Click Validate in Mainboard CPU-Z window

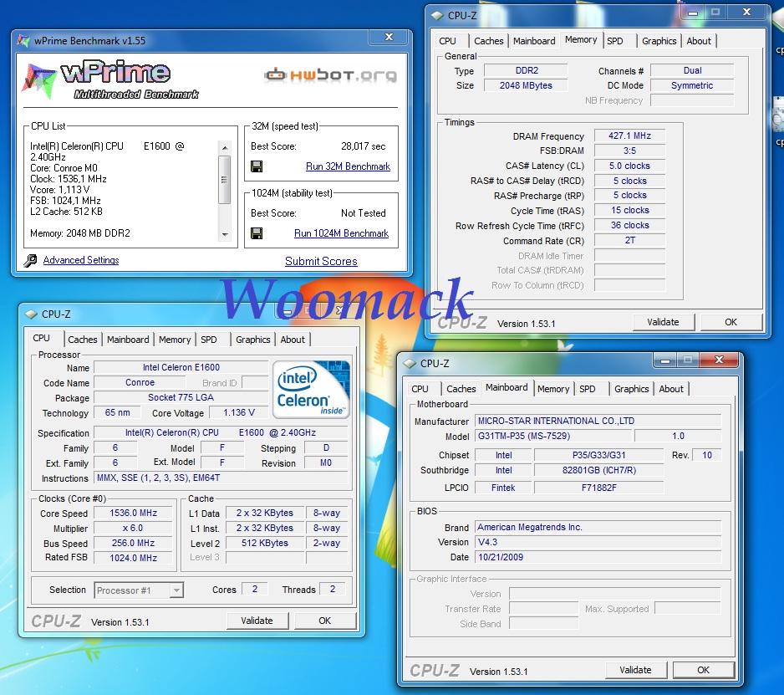coord(635,670)
